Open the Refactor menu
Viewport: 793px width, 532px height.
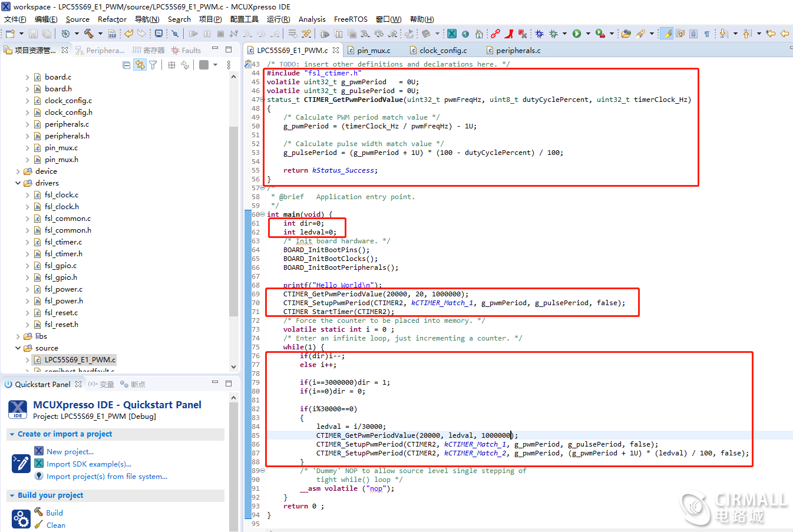pyautogui.click(x=112, y=19)
